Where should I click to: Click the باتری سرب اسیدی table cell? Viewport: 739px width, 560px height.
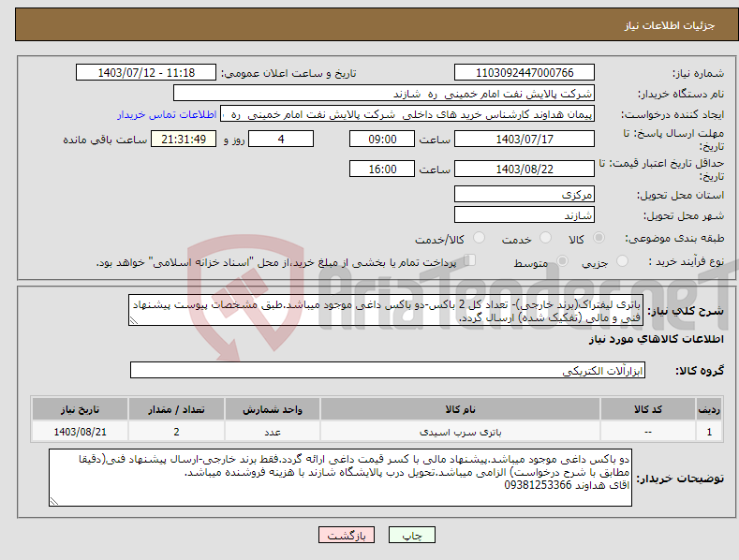coord(460,432)
